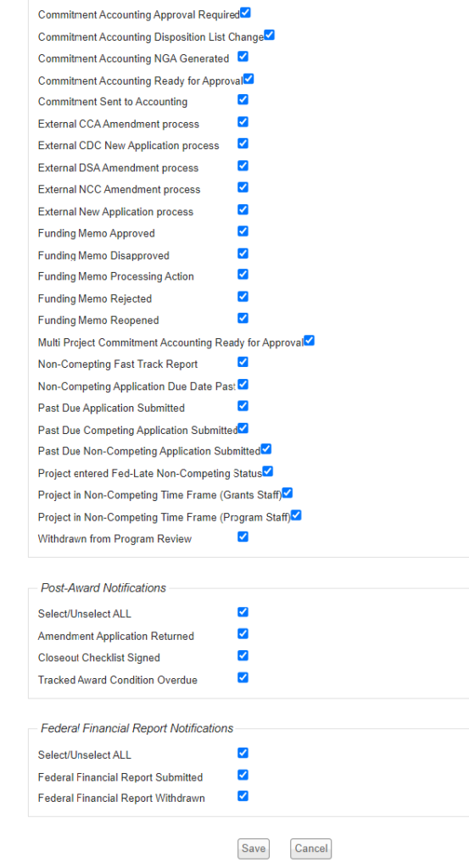The image size is (469, 868).
Task: Uncheck Commitment Accounting Ready for Approval
Action: (248, 79)
